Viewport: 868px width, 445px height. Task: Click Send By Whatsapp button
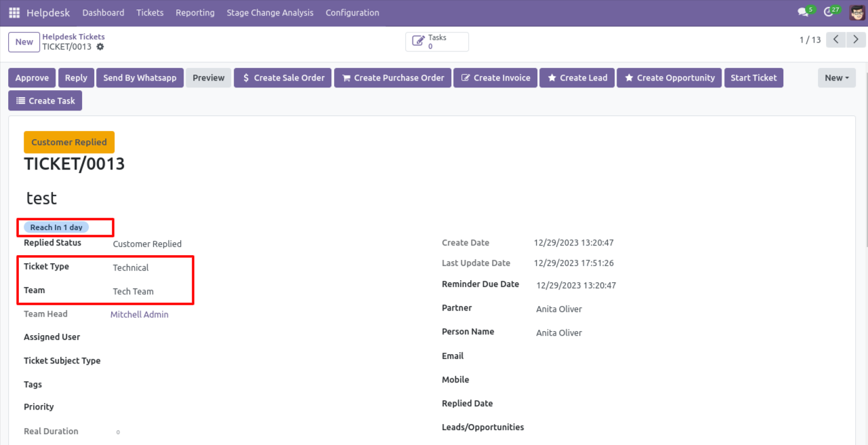pos(140,78)
